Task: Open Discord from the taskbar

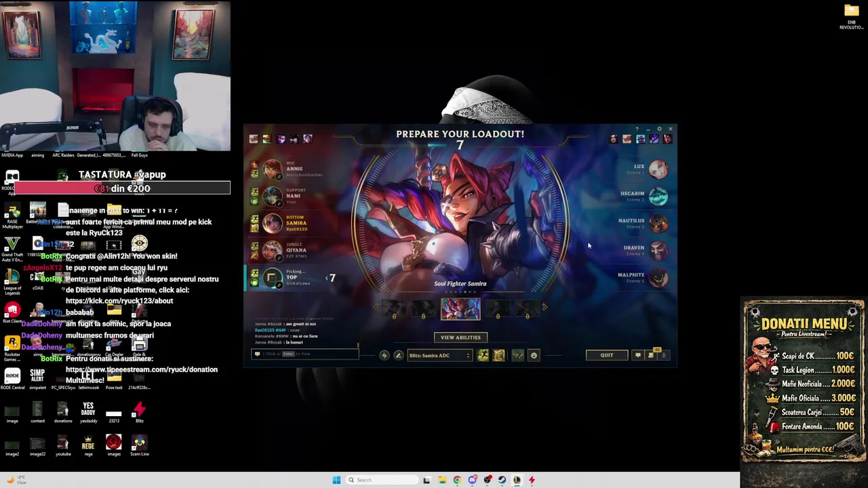Action: (x=473, y=480)
